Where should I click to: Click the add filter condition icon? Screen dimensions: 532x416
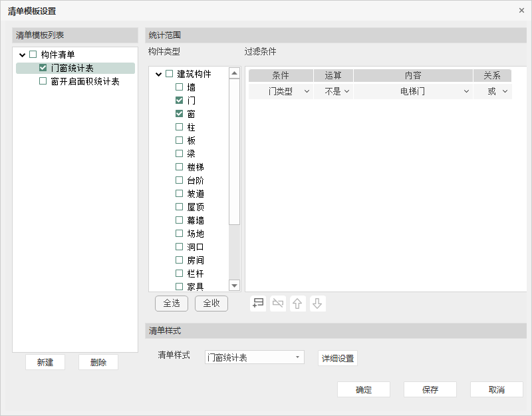(x=258, y=304)
